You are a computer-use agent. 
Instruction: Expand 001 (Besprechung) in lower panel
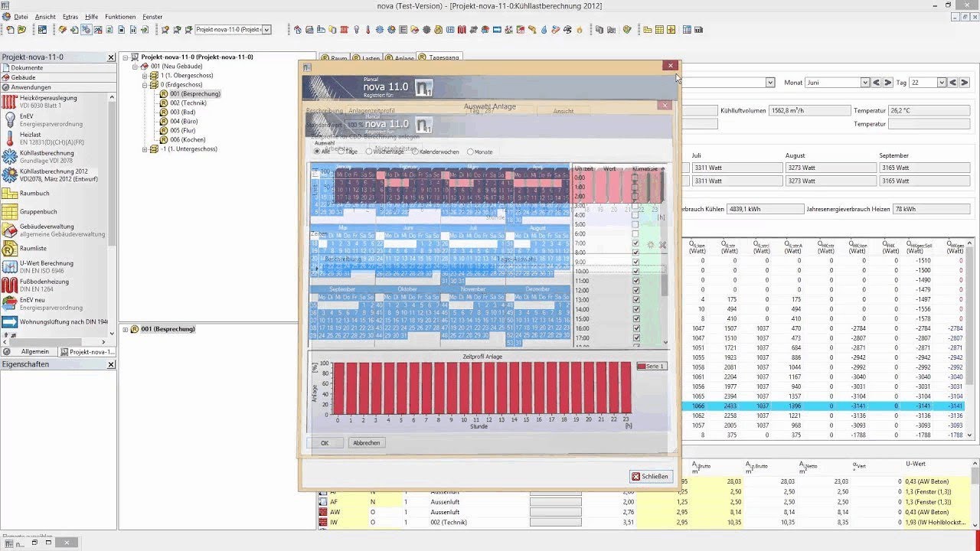click(x=125, y=329)
